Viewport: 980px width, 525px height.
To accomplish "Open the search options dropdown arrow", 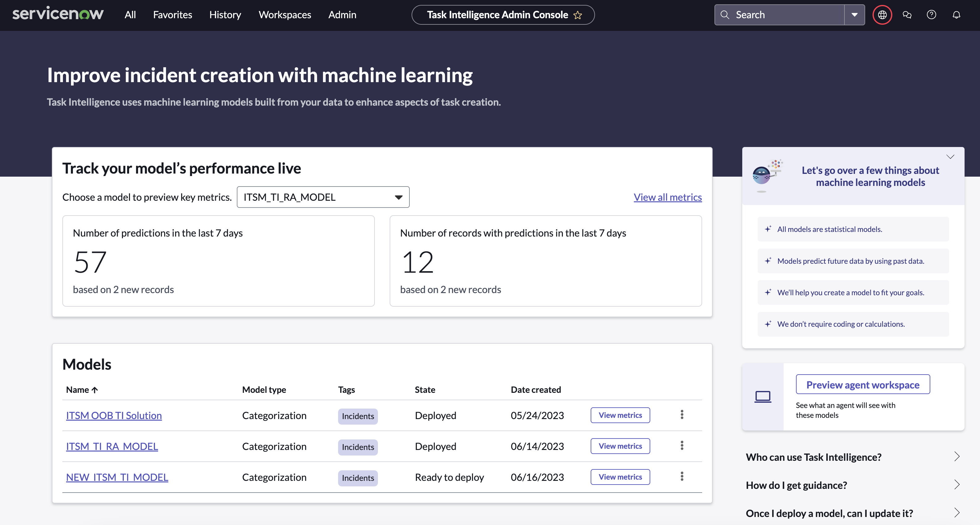I will [x=854, y=15].
